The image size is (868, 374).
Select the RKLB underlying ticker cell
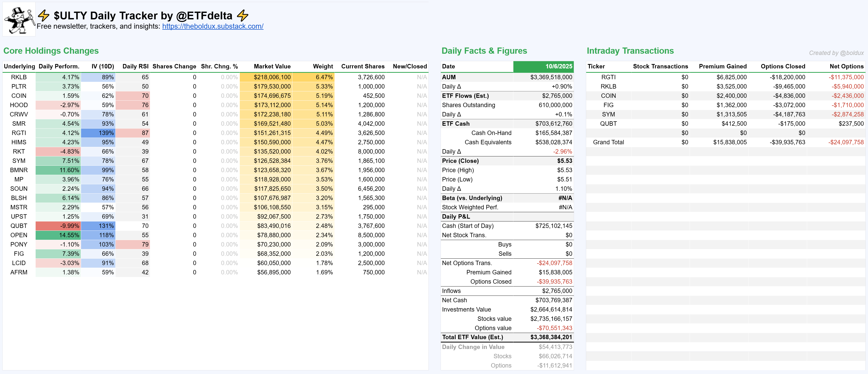tap(19, 77)
